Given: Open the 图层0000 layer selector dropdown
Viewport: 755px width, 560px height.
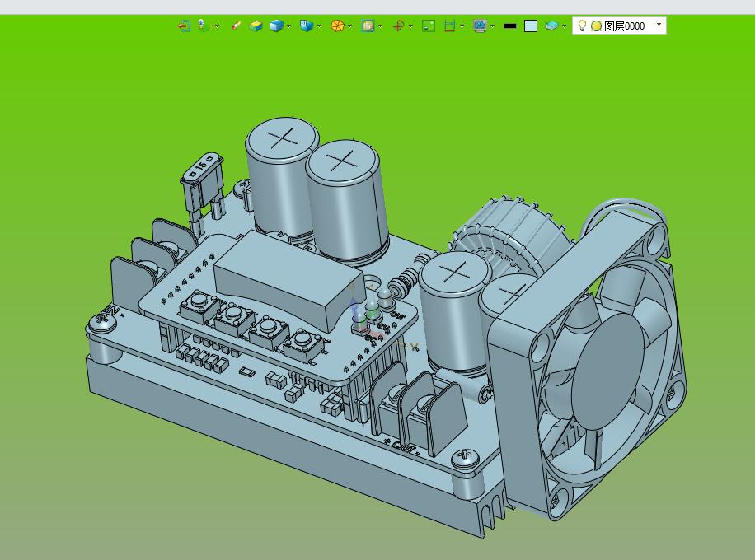Looking at the screenshot, I should point(659,24).
